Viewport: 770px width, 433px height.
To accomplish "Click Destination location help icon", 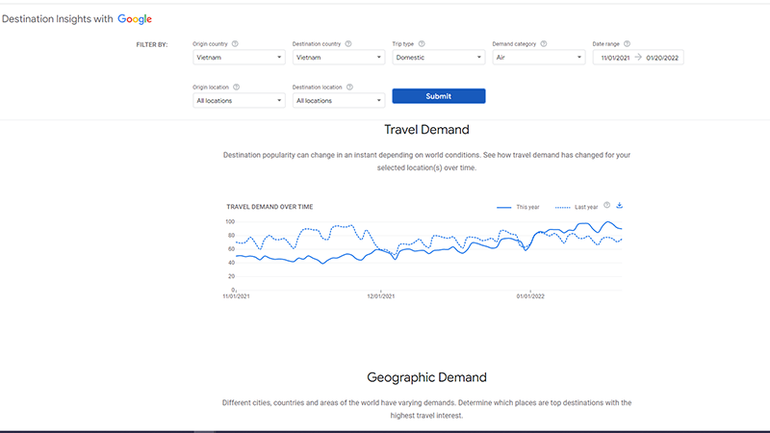I will tap(349, 87).
